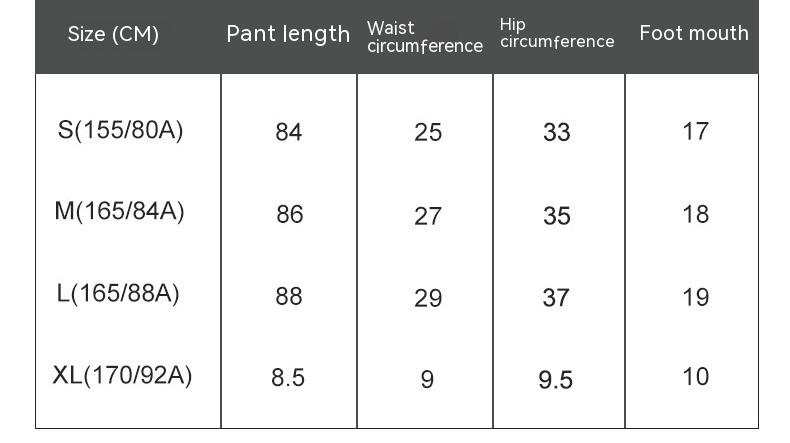Click the "Size (CM)" column header
This screenshot has width=790, height=443.
point(113,34)
